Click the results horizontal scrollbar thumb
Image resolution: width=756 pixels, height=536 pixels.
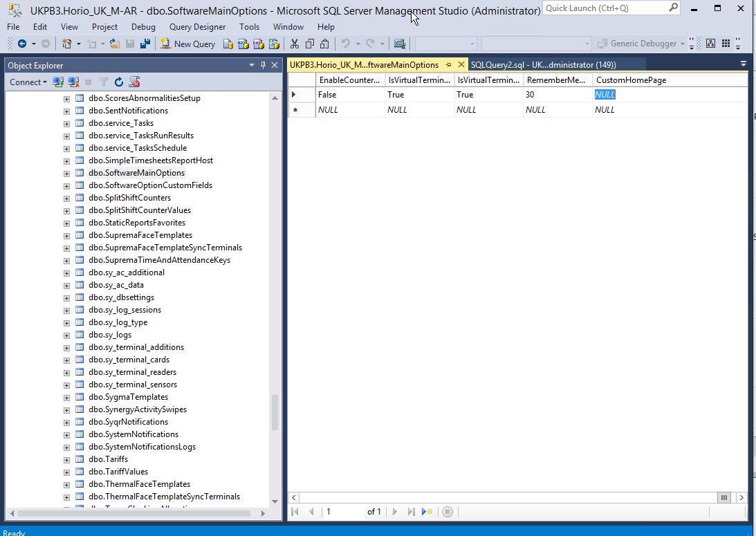coord(724,497)
